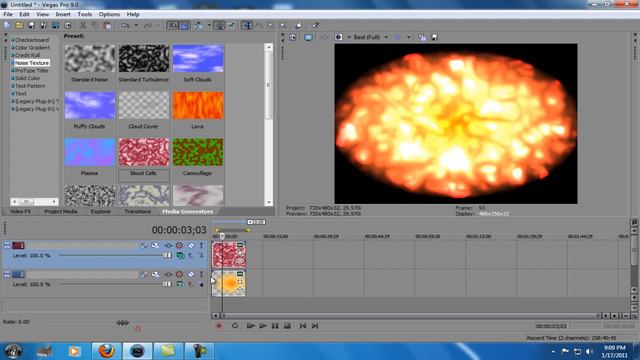Image resolution: width=640 pixels, height=360 pixels.
Task: Choose the Puffy Clouds preset thumbnail
Action: point(90,105)
